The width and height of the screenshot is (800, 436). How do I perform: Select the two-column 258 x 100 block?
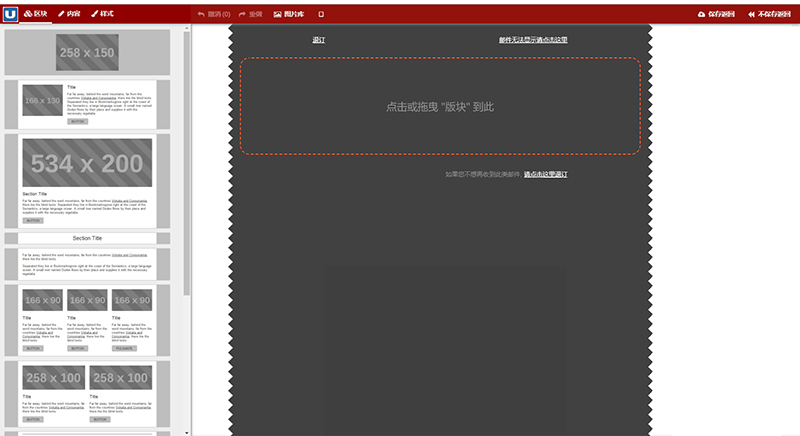tap(87, 392)
